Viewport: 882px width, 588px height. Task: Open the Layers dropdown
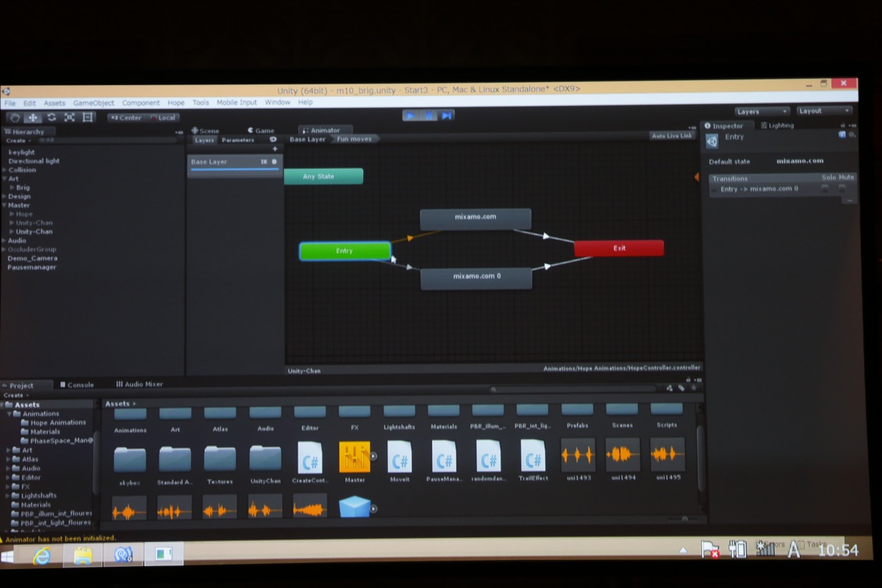click(x=761, y=112)
